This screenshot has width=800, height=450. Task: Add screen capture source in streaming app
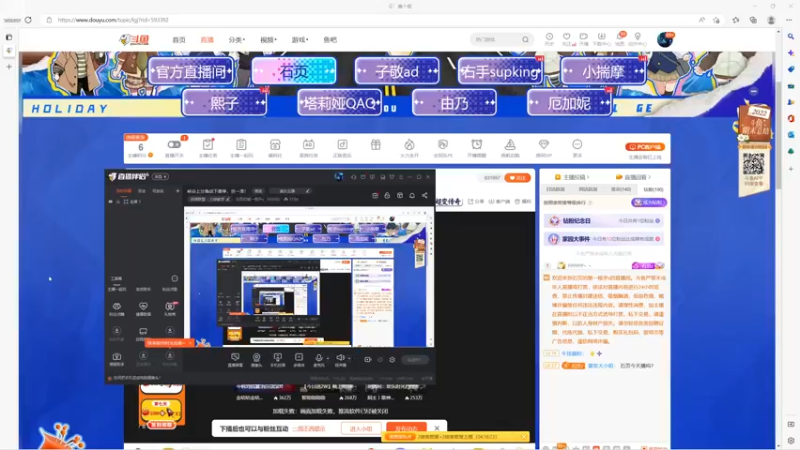(235, 360)
